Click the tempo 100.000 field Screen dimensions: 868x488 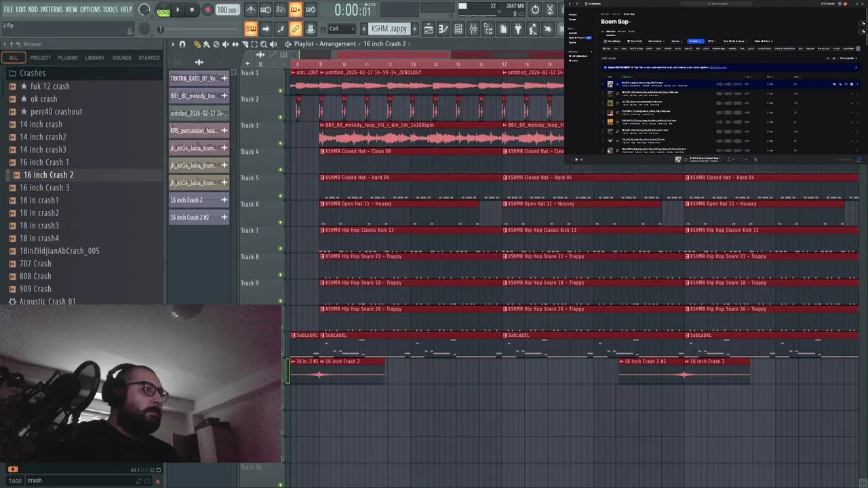[x=227, y=10]
